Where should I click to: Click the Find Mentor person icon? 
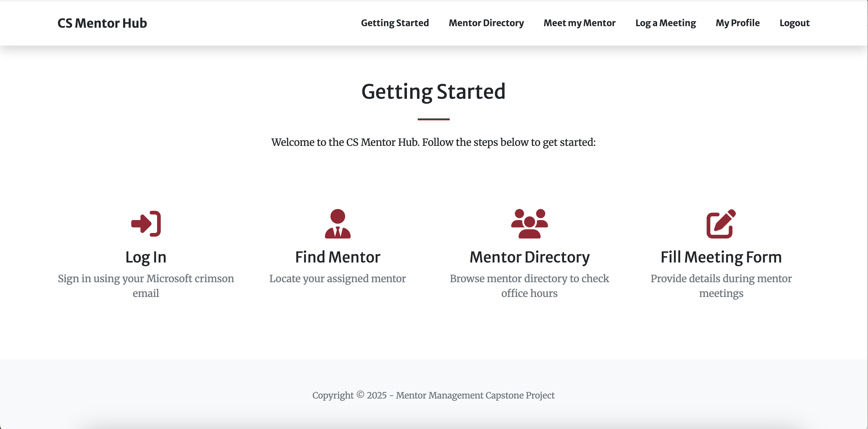337,224
